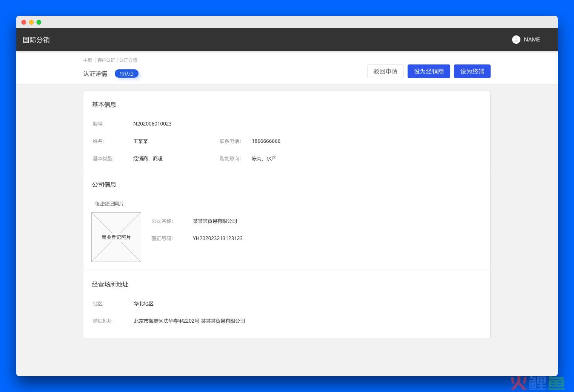The image size is (574, 392).
Task: Open the NAME account label
Action: 532,40
